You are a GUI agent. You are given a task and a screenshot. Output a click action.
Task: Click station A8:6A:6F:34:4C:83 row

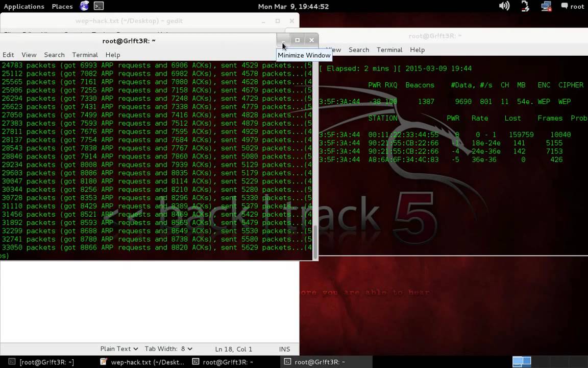pyautogui.click(x=441, y=159)
